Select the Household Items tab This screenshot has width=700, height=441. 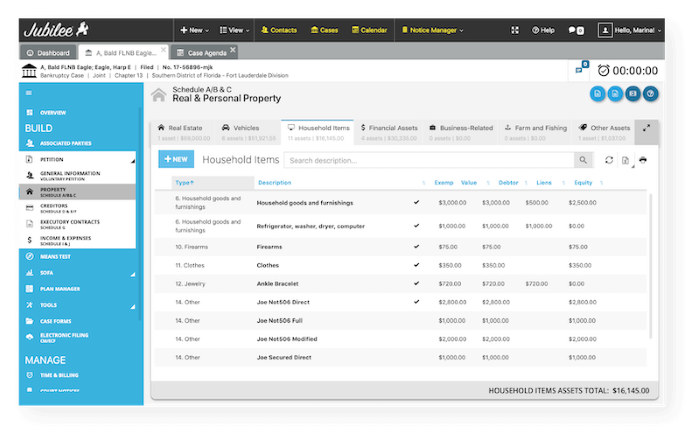318,133
